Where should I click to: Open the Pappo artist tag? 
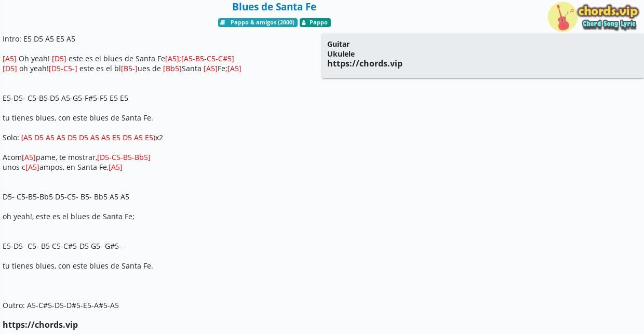[315, 23]
